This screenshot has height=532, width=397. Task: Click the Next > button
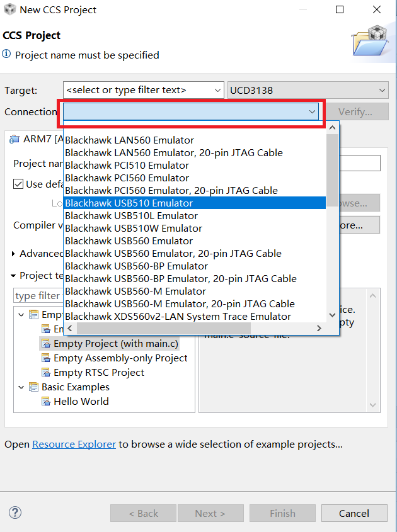point(210,513)
